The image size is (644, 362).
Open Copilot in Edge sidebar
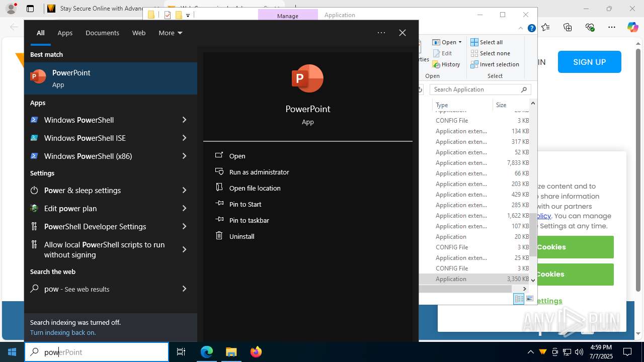pos(632,27)
